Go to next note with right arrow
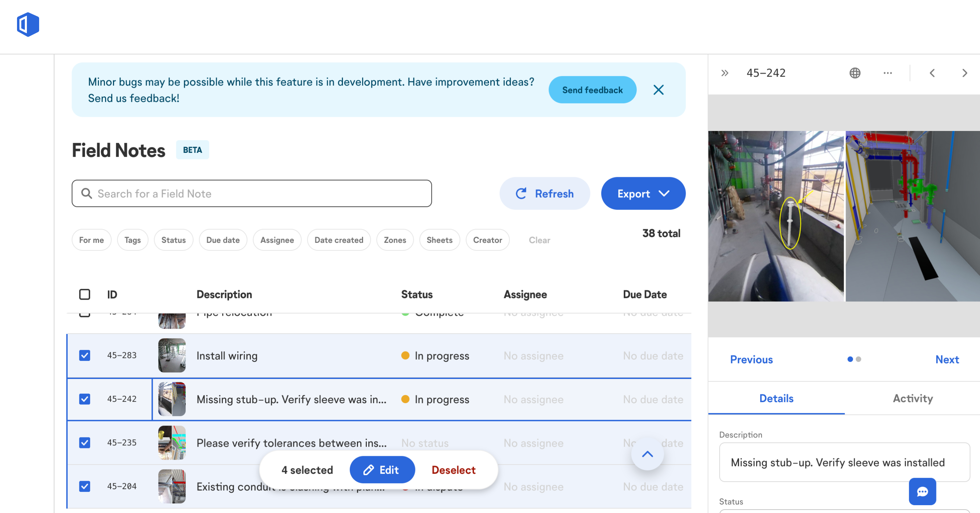Viewport: 980px width, 513px height. pos(964,73)
